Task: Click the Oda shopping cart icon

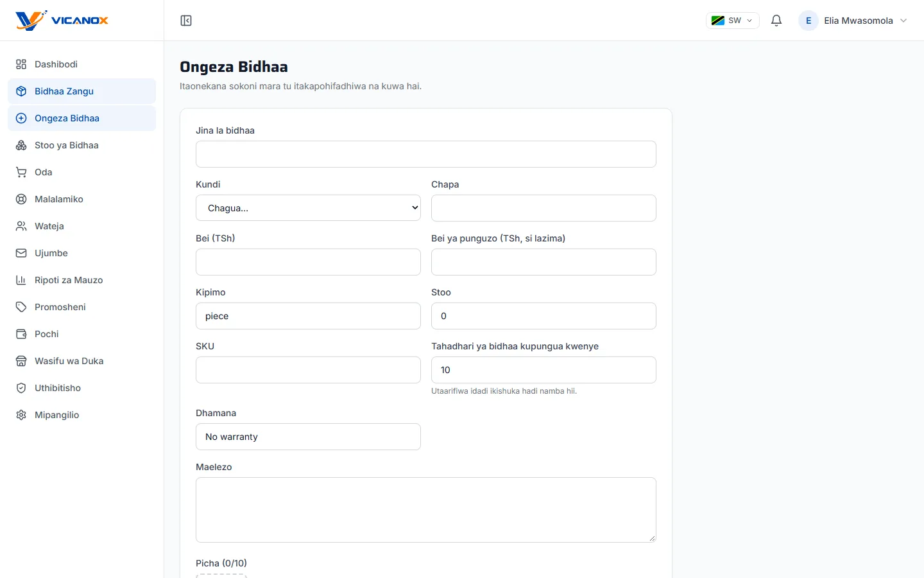Action: click(21, 172)
